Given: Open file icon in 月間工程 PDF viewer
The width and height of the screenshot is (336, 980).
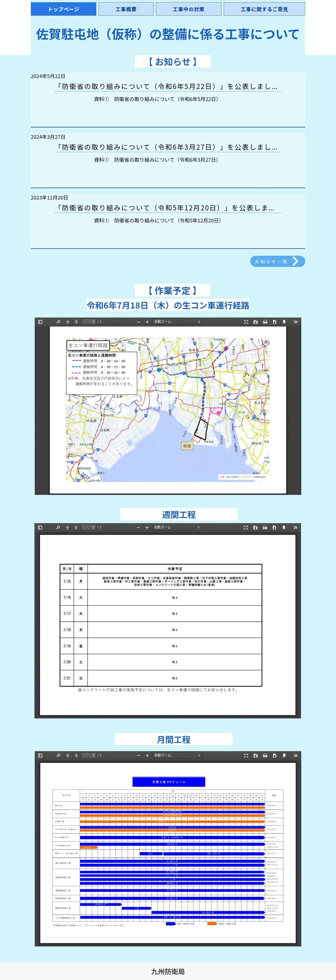Looking at the screenshot, I should click(256, 756).
